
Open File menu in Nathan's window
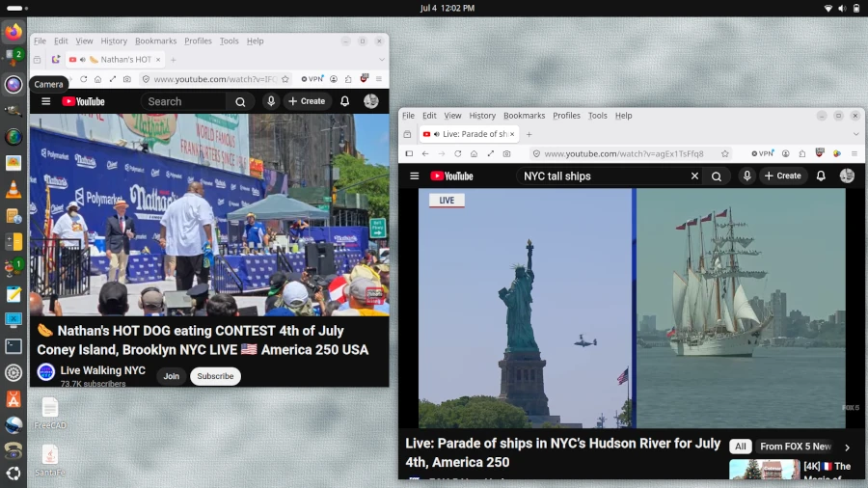click(x=40, y=41)
